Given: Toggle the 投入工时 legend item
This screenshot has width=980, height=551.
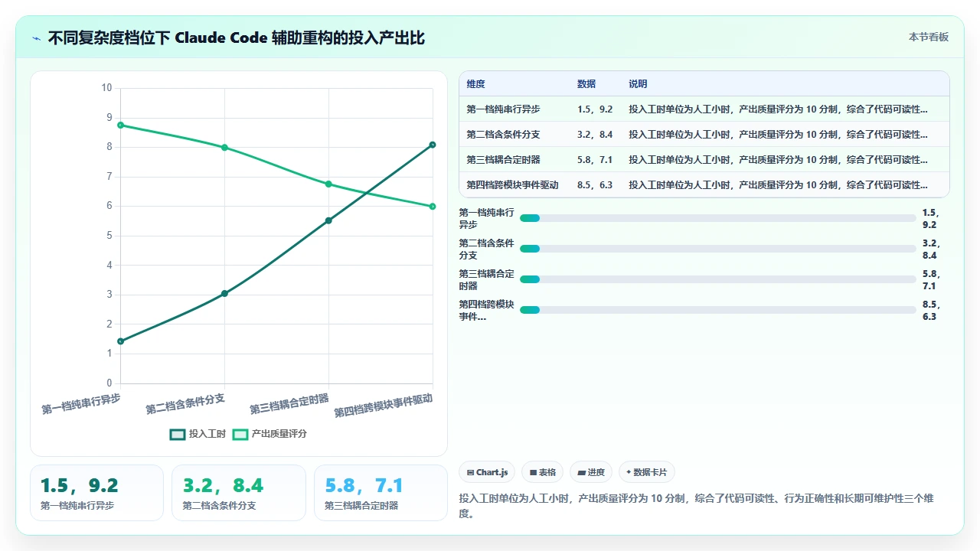Looking at the screenshot, I should (198, 434).
